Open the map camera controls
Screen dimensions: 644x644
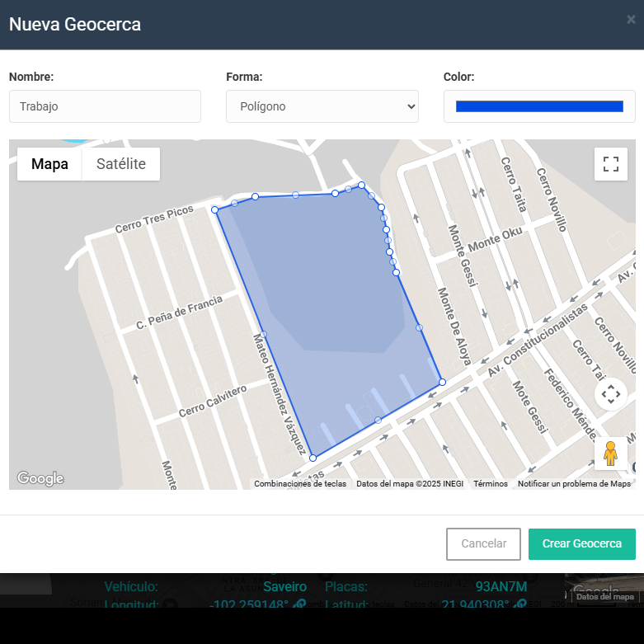point(610,394)
